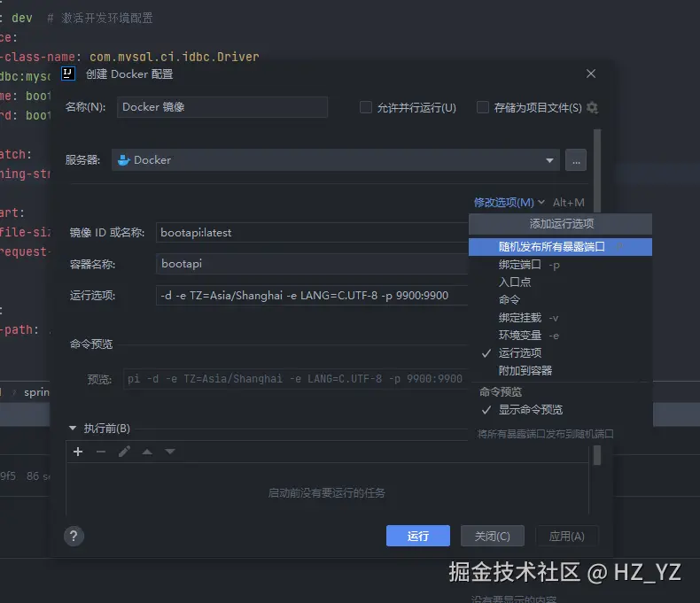700x603 pixels.
Task: Click the 容器名称 field with bootapi
Action: (312, 264)
